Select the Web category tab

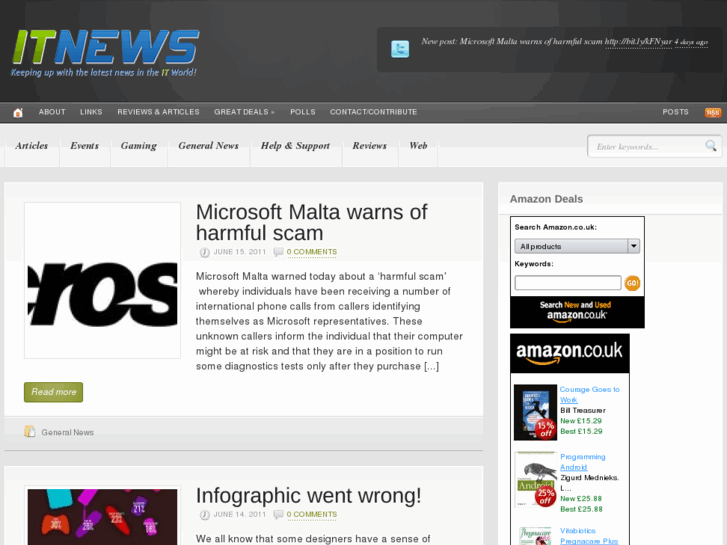pos(418,146)
